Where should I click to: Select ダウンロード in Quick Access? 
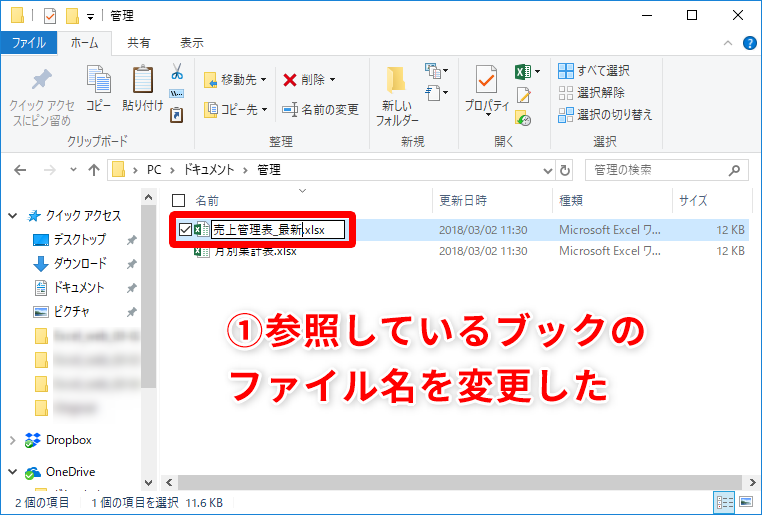(79, 264)
